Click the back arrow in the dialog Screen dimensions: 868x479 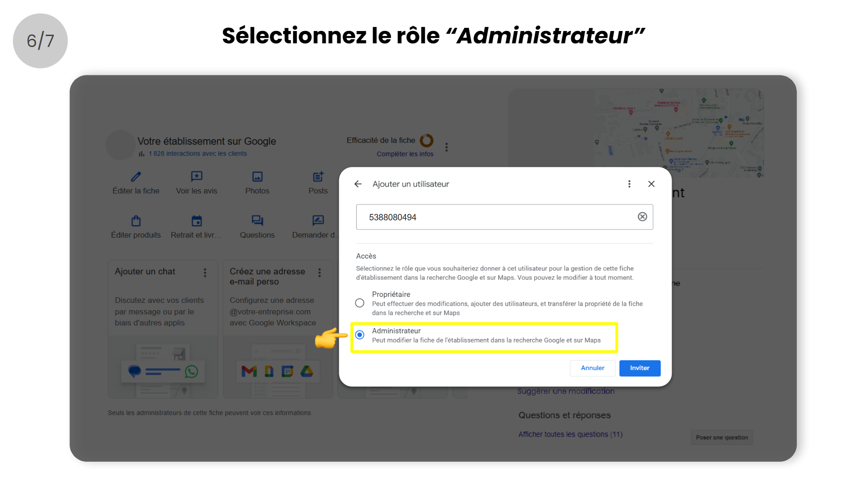[358, 184]
